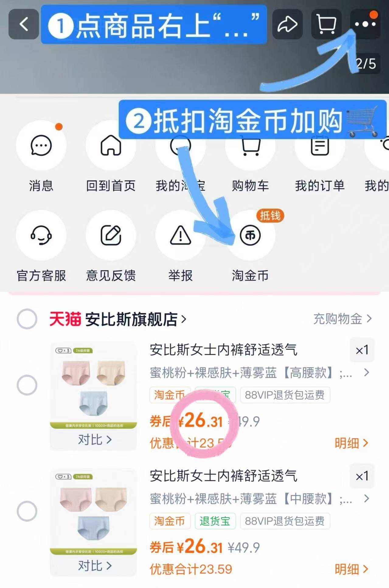Contact 官方客服 support icon

tap(41, 235)
